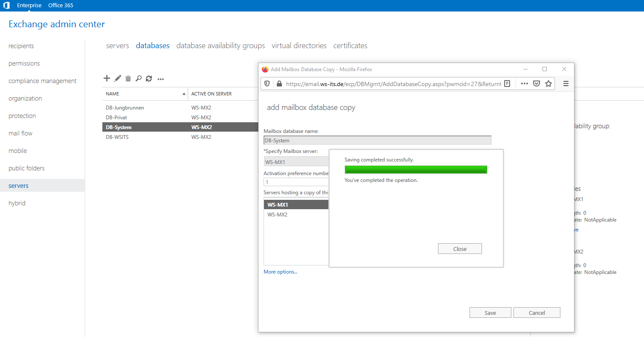This screenshot has width=644, height=337.
Task: Click the green progress bar
Action: pos(416,170)
